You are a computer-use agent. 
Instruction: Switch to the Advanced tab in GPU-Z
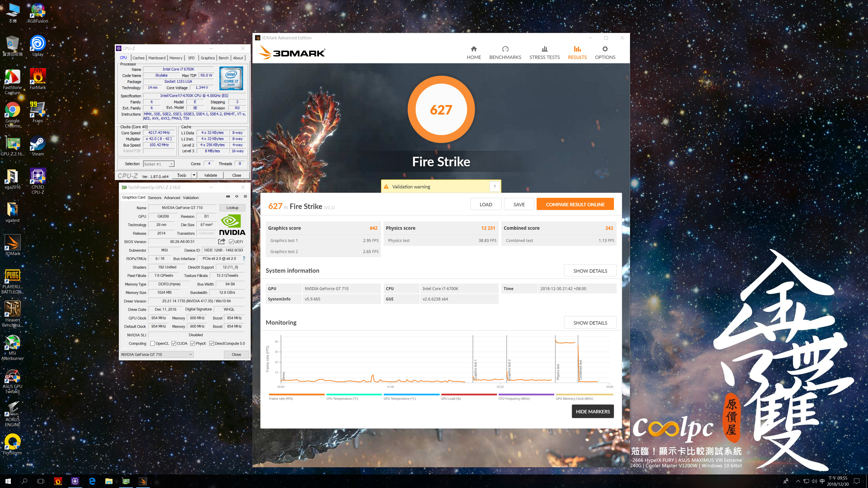tap(172, 198)
